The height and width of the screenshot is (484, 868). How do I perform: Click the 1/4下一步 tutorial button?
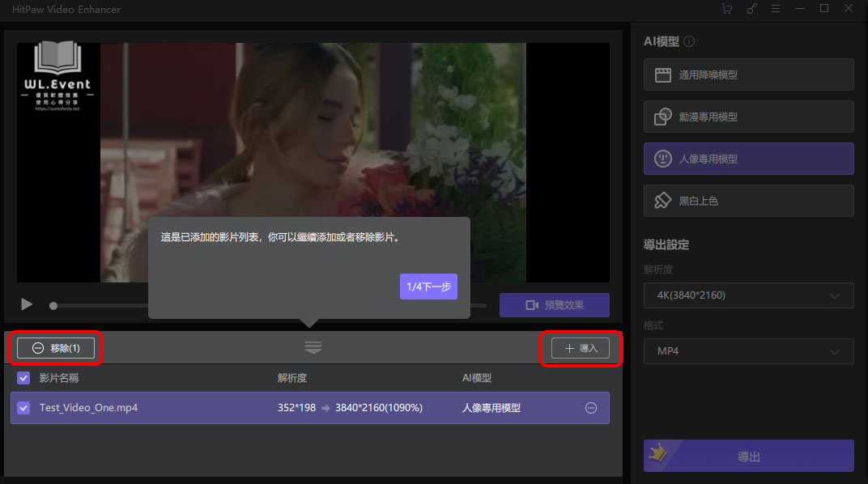[428, 287]
